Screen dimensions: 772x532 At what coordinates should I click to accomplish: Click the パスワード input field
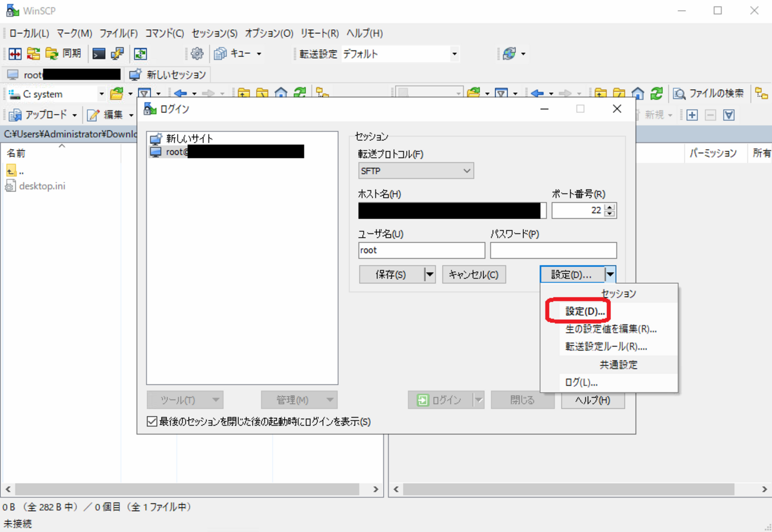point(553,250)
